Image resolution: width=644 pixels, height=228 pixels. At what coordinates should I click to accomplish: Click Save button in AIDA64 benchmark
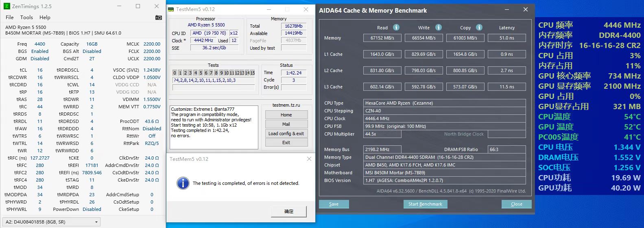334,204
